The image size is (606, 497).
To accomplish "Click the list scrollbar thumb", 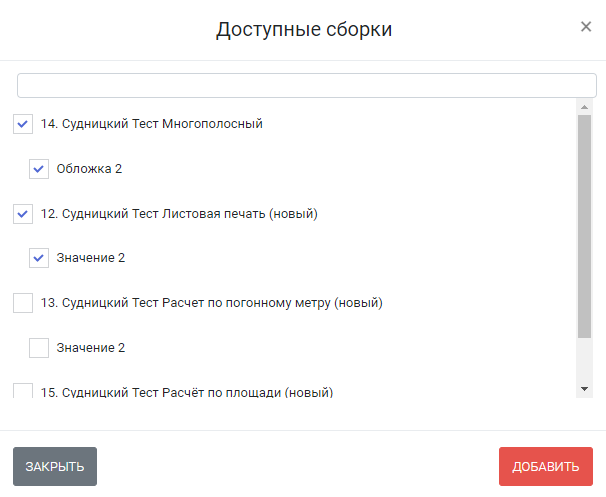I will coord(584,226).
